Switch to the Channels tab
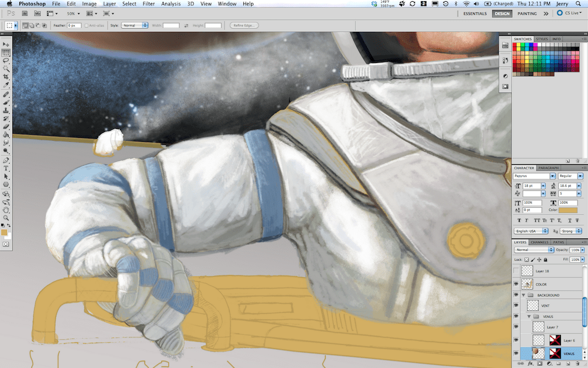588x368 pixels. click(539, 242)
